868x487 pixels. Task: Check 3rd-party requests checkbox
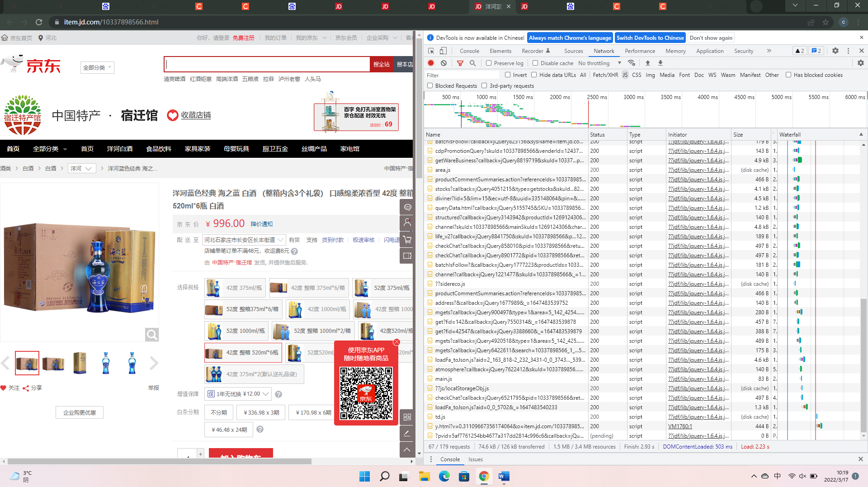click(x=484, y=86)
